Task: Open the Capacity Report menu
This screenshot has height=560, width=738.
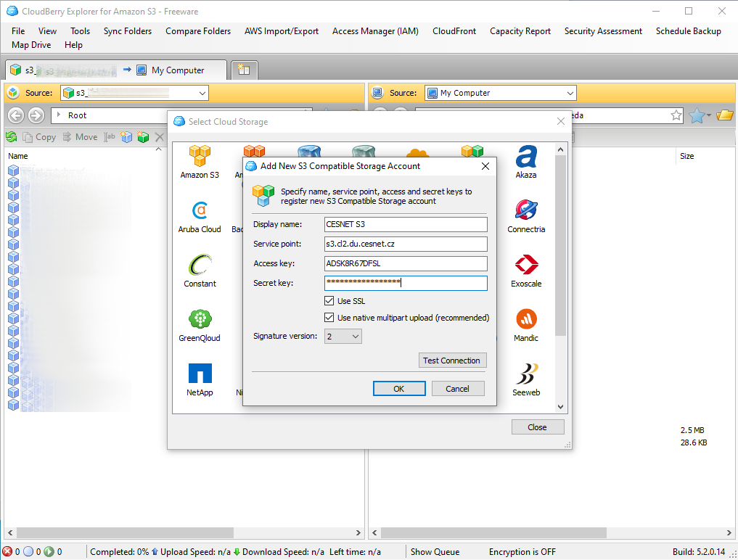Action: [520, 31]
